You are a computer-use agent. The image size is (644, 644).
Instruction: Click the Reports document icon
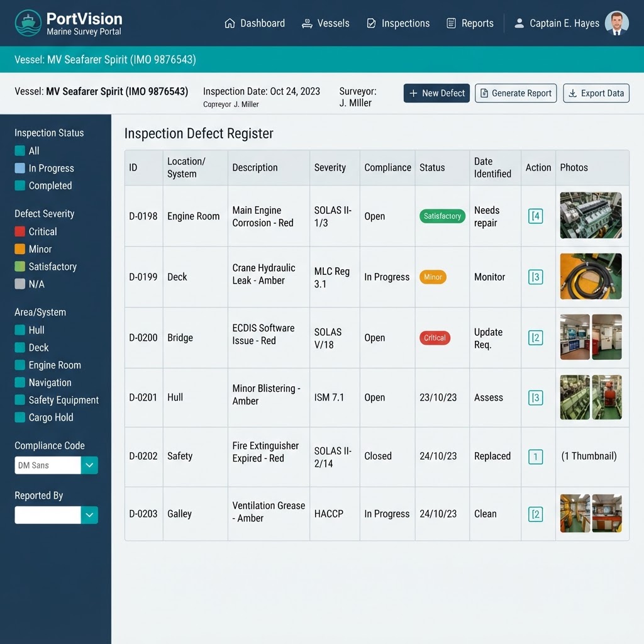coord(451,23)
